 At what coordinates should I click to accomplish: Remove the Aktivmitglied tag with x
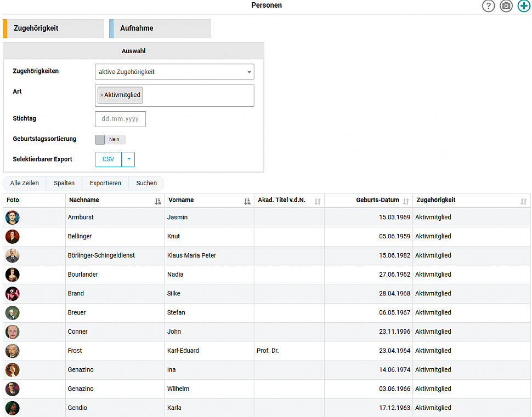[x=101, y=95]
